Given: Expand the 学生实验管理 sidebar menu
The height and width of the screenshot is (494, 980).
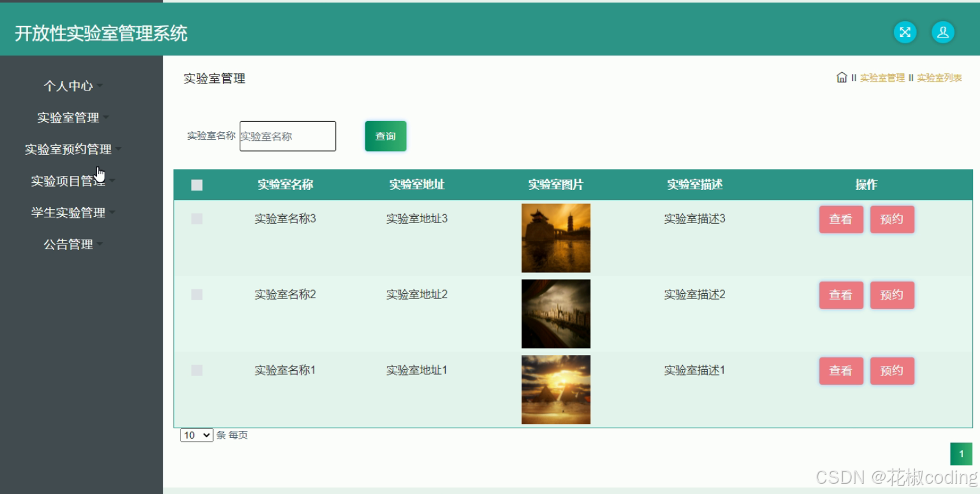Looking at the screenshot, I should 68,212.
